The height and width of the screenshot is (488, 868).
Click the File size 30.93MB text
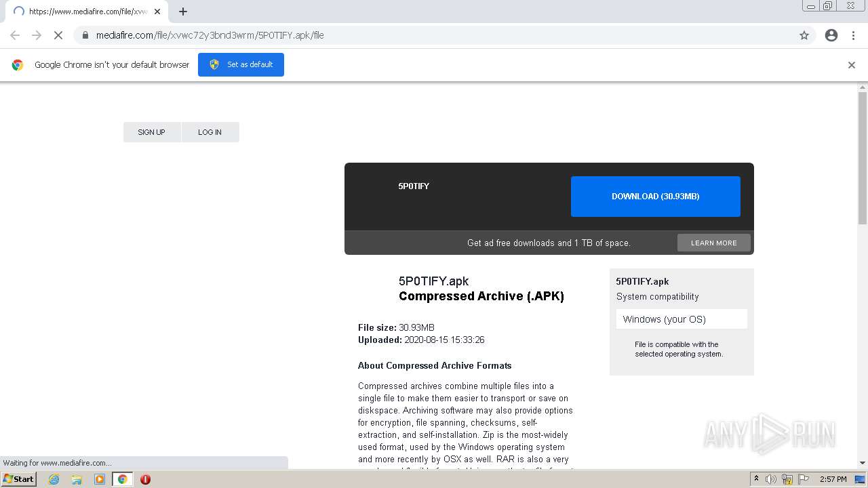[x=396, y=327]
